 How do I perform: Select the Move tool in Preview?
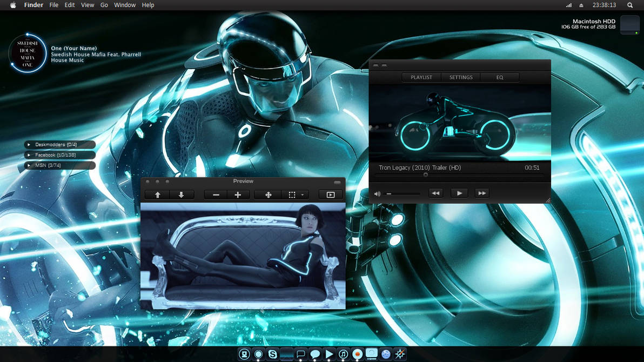268,195
